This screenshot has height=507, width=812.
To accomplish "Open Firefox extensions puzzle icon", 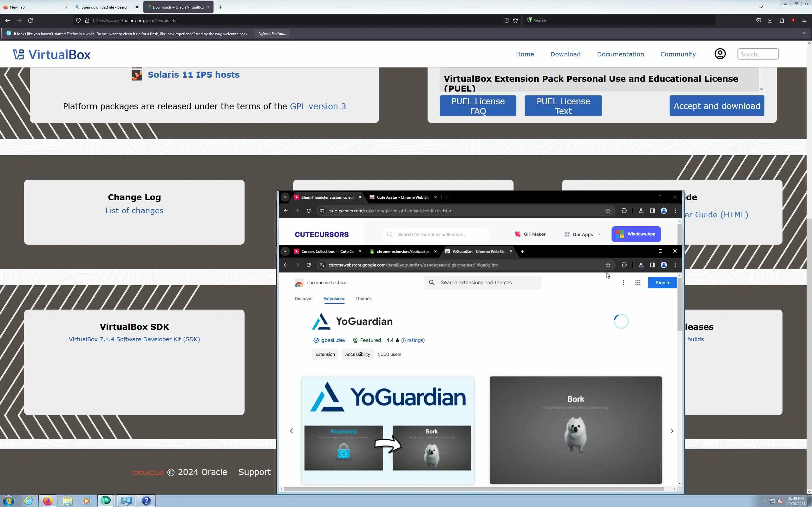I will tap(782, 21).
